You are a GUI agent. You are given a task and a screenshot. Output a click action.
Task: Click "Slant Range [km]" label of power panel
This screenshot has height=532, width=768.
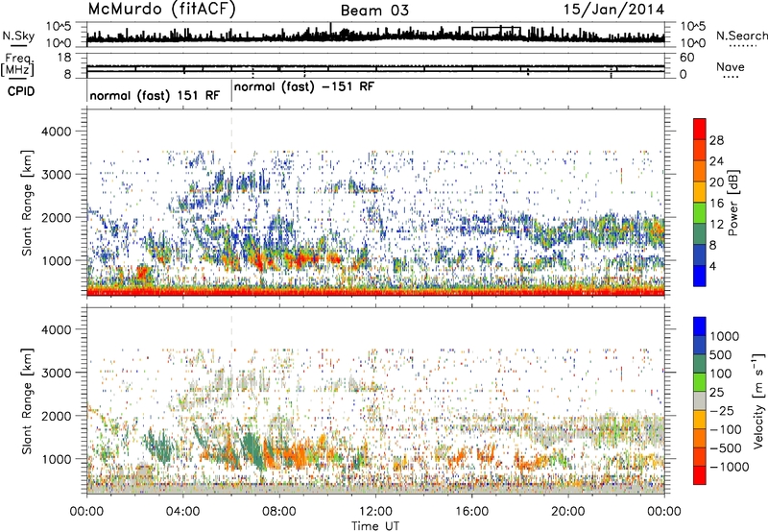click(x=27, y=203)
